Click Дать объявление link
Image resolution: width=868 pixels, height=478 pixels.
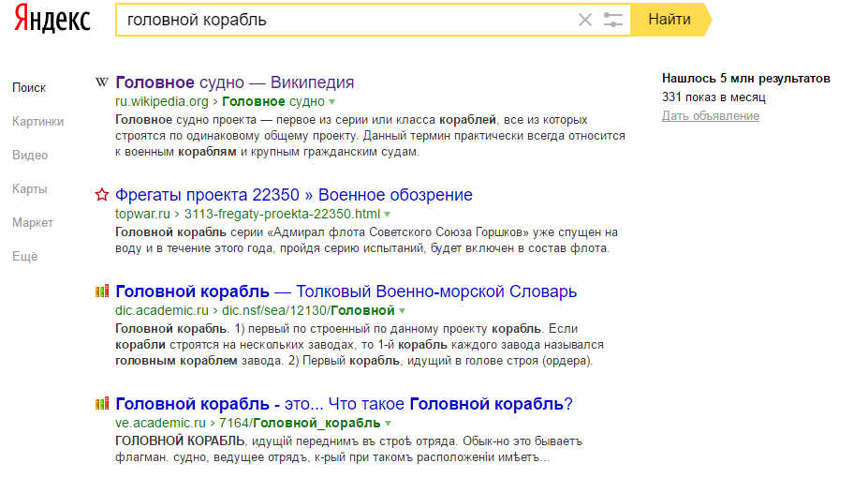tap(711, 116)
